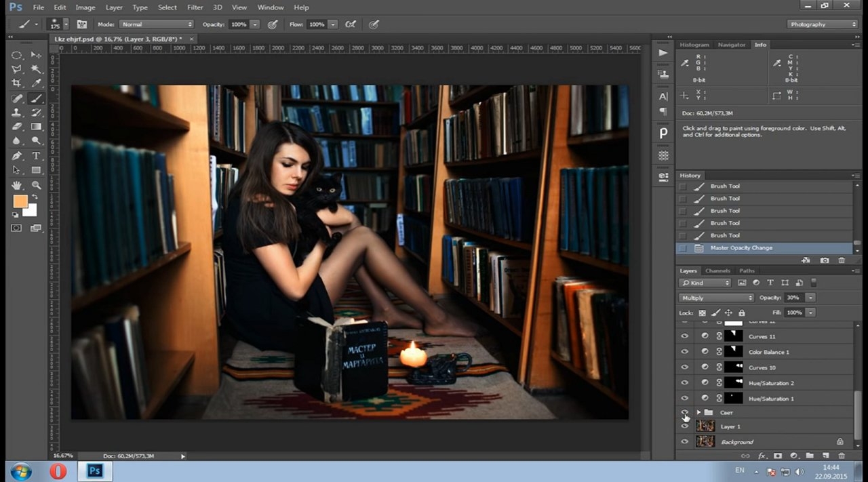868x482 pixels.
Task: Select the Brush tool in toolbox
Action: pos(36,98)
